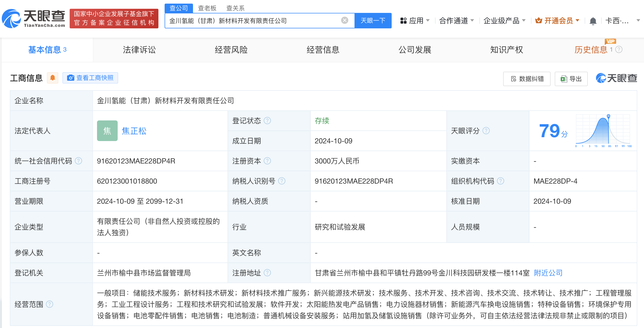
Task: Click the help icon next to 纳税人识别号
Action: [x=282, y=181]
